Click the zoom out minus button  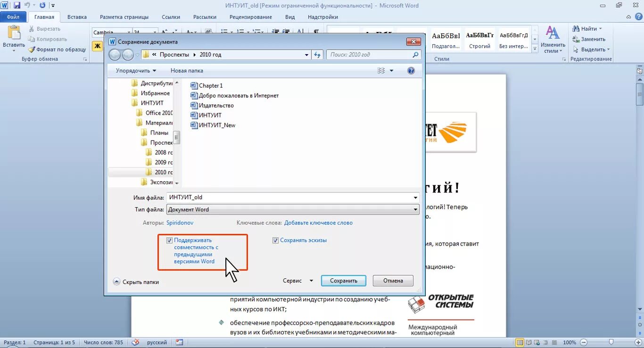tap(584, 342)
